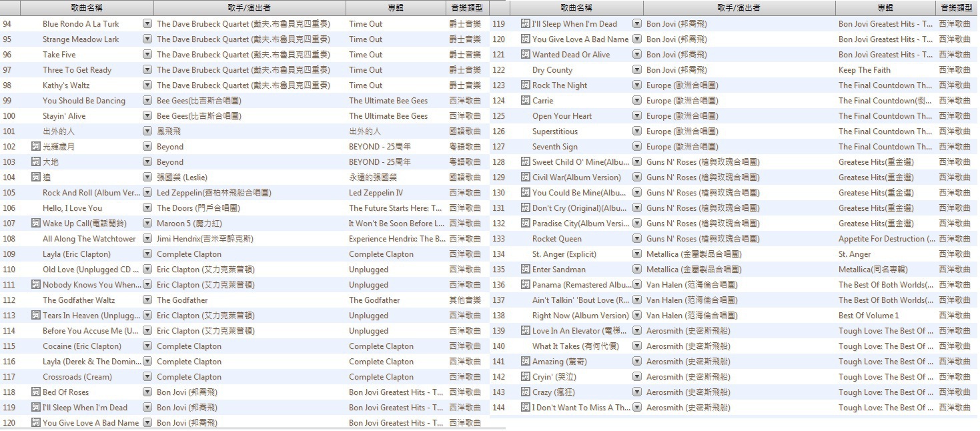Click album Best Of Volume 1
This screenshot has width=980, height=431.
click(x=869, y=315)
